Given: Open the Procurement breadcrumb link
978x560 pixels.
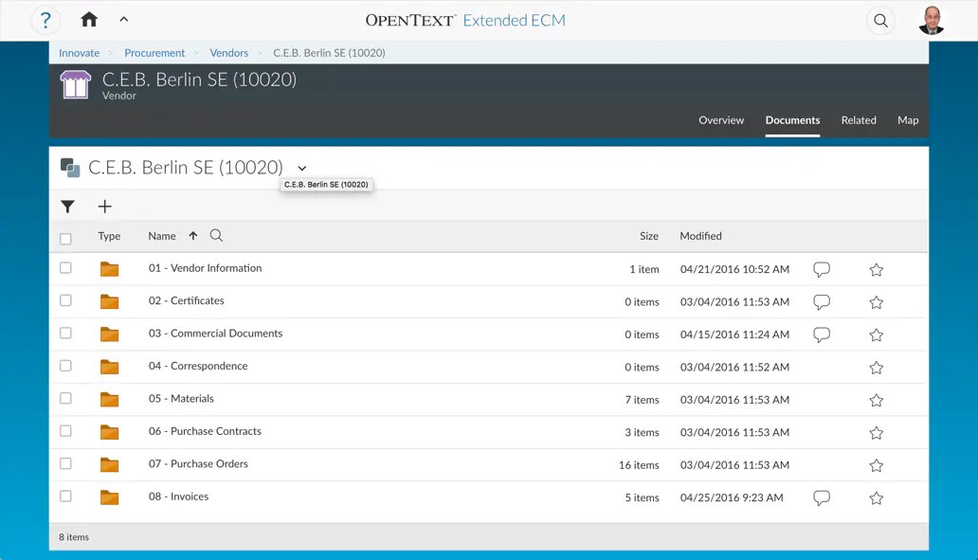Looking at the screenshot, I should [154, 53].
